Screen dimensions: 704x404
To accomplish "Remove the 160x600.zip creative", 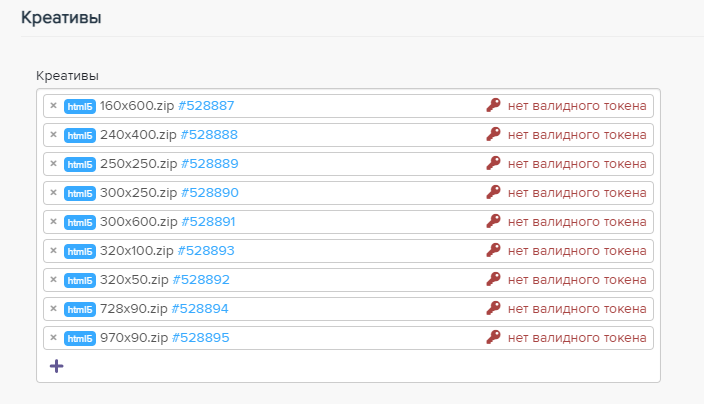I will pos(53,105).
